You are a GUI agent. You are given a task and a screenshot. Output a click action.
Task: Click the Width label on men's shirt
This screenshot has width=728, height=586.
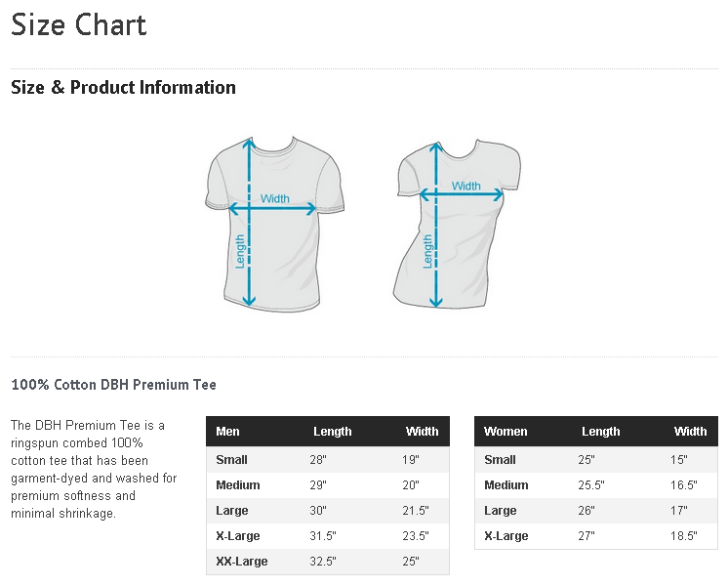tap(275, 198)
